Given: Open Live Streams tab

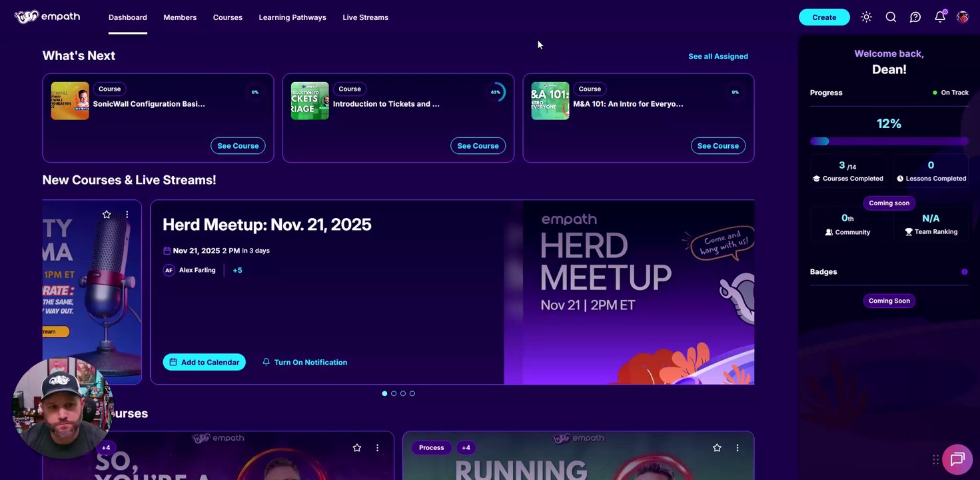Looking at the screenshot, I should [365, 17].
